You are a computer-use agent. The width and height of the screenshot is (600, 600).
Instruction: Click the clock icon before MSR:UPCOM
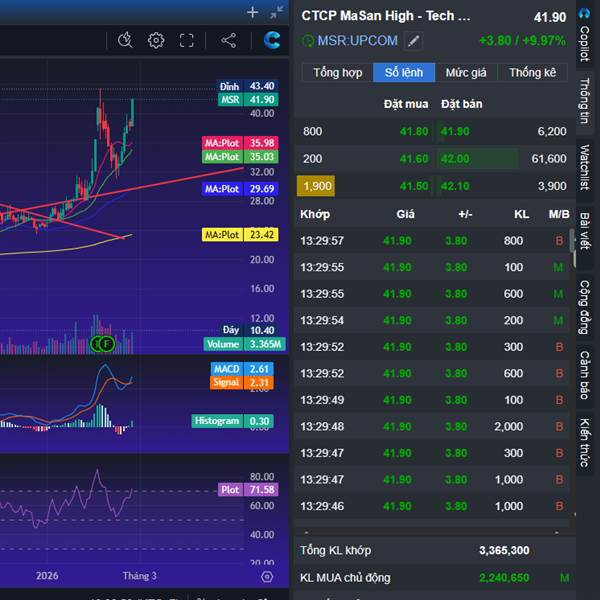(307, 41)
